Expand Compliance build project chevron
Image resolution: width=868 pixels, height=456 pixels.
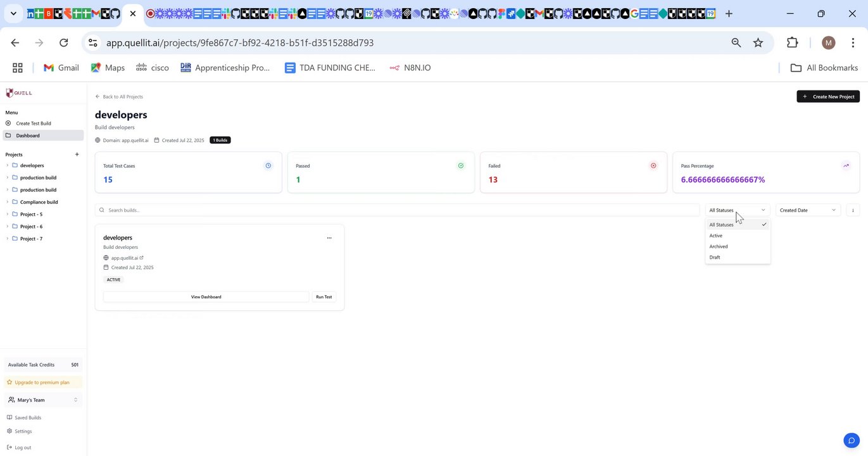pyautogui.click(x=8, y=202)
